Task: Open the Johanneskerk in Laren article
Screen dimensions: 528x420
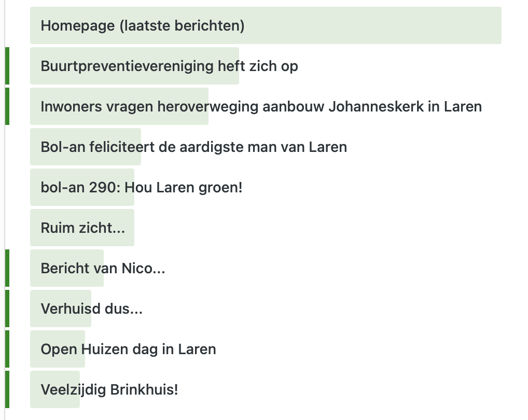Action: click(261, 106)
